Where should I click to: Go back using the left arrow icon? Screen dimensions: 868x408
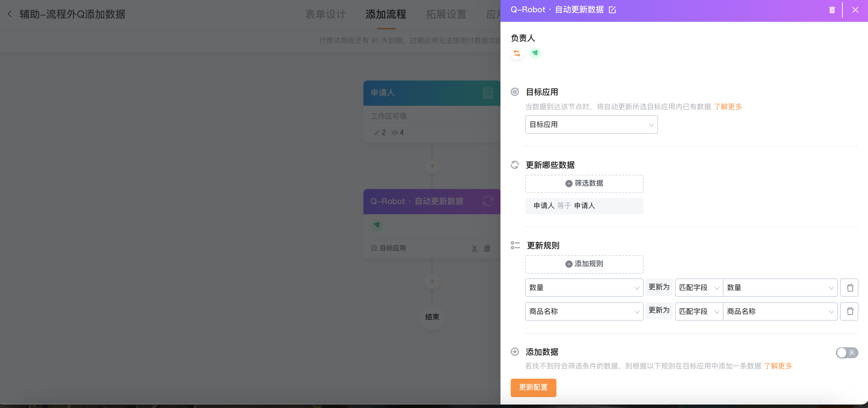(10, 14)
